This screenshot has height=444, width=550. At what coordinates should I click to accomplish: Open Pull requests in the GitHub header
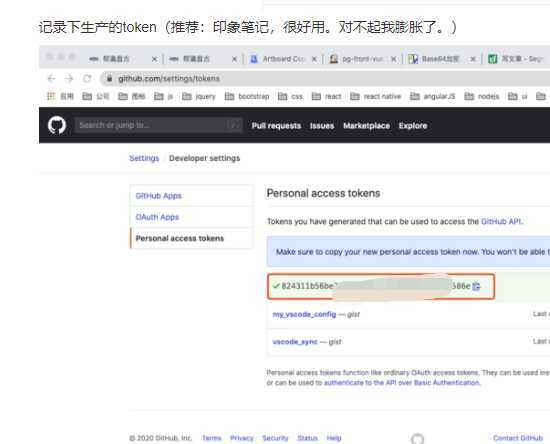[276, 126]
